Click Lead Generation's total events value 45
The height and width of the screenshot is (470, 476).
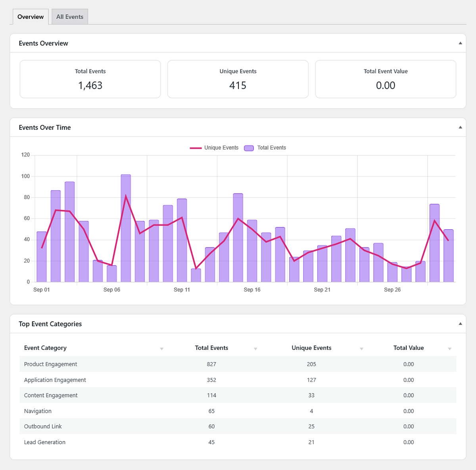(x=211, y=442)
